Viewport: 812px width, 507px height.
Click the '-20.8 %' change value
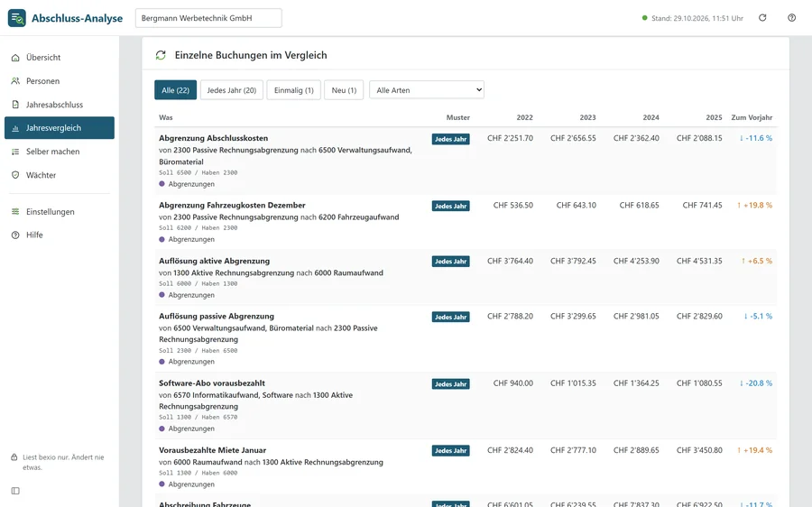[759, 383]
